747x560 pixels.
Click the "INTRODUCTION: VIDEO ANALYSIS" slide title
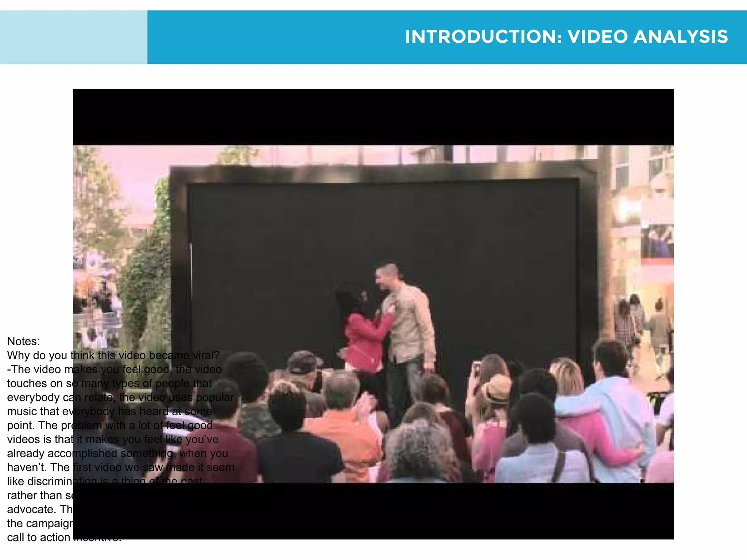pos(566,37)
